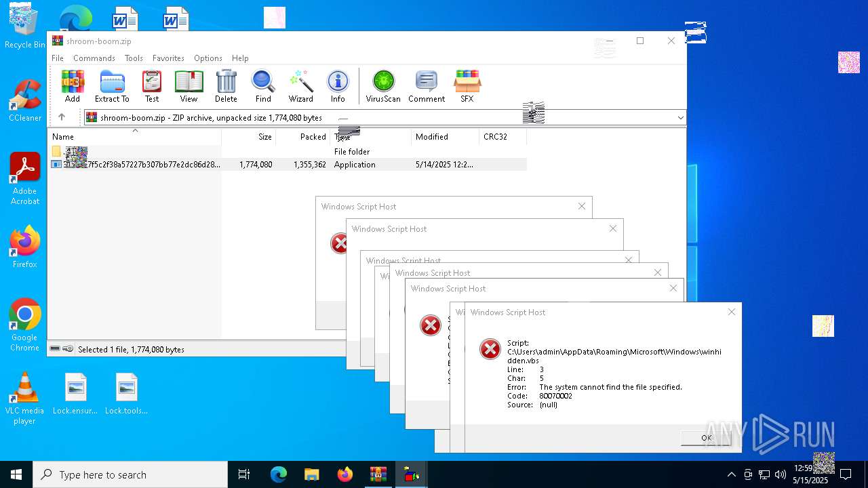Click the Find magnifier icon
This screenshot has width=868, height=488.
pyautogui.click(x=263, y=86)
